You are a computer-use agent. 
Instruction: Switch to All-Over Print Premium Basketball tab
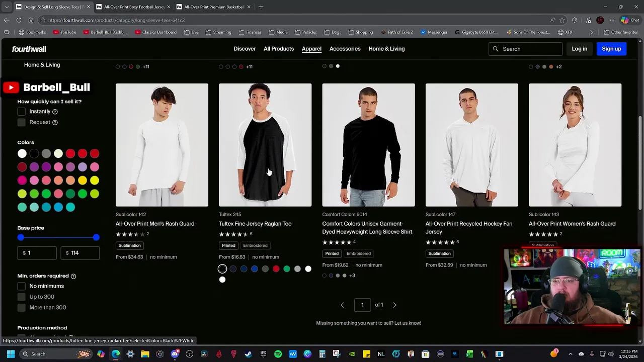click(213, 7)
